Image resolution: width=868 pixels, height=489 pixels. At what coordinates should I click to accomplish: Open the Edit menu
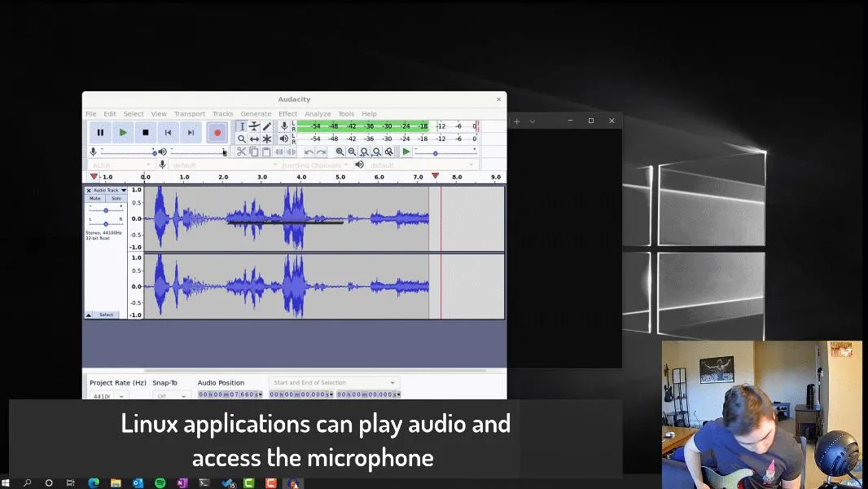110,113
